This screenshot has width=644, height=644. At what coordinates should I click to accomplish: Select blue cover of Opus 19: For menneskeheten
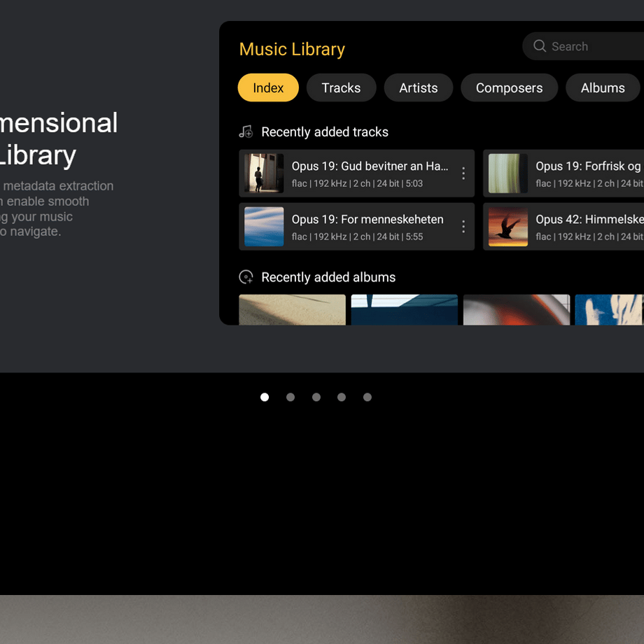tap(264, 227)
